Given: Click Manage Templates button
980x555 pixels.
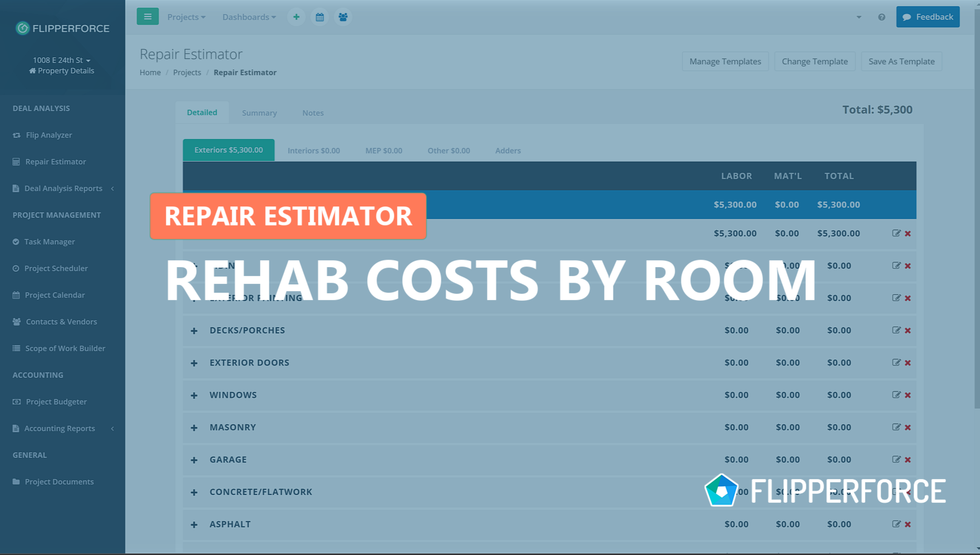Looking at the screenshot, I should click(x=725, y=61).
